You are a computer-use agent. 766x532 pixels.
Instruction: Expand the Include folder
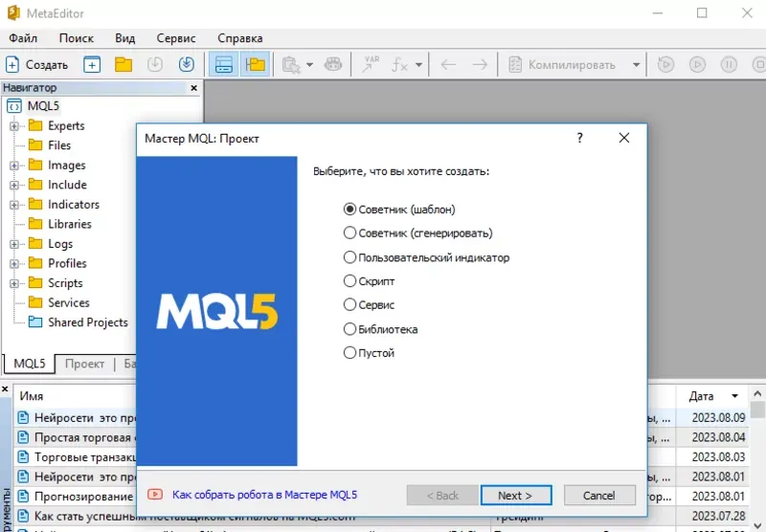coord(14,185)
